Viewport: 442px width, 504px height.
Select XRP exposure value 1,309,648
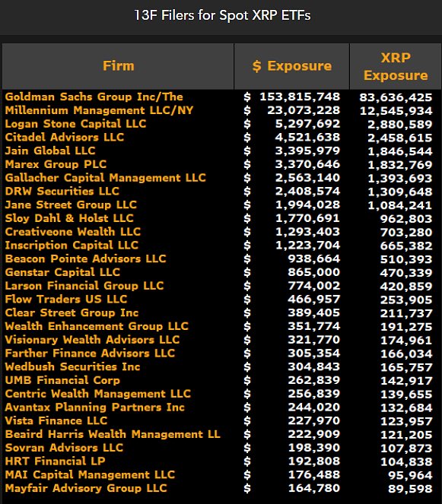point(400,192)
